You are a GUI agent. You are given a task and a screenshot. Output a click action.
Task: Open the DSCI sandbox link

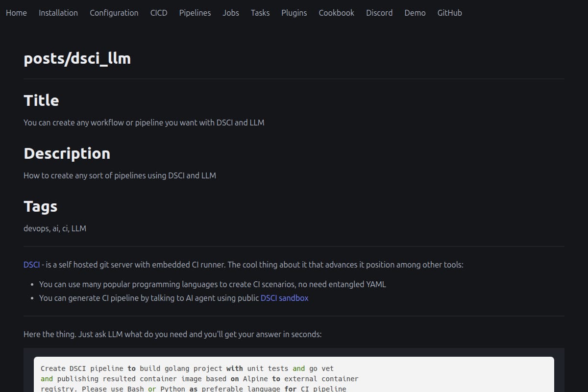pyautogui.click(x=285, y=298)
